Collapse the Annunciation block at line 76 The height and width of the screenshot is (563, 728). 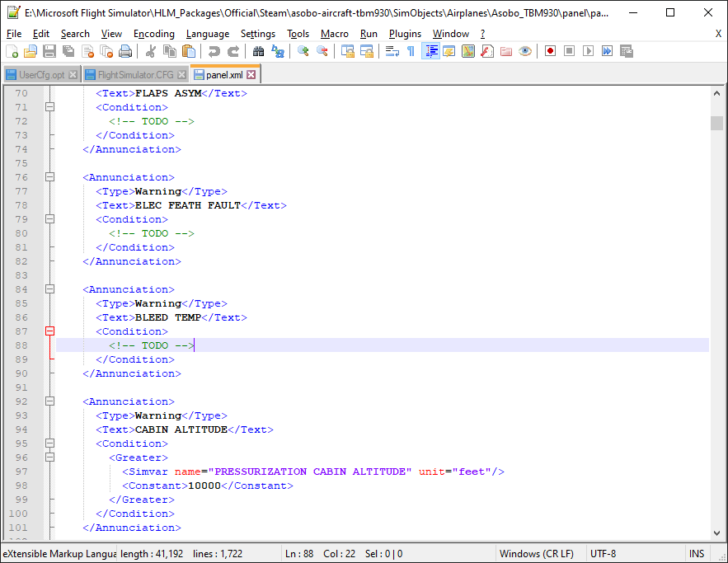pos(49,177)
